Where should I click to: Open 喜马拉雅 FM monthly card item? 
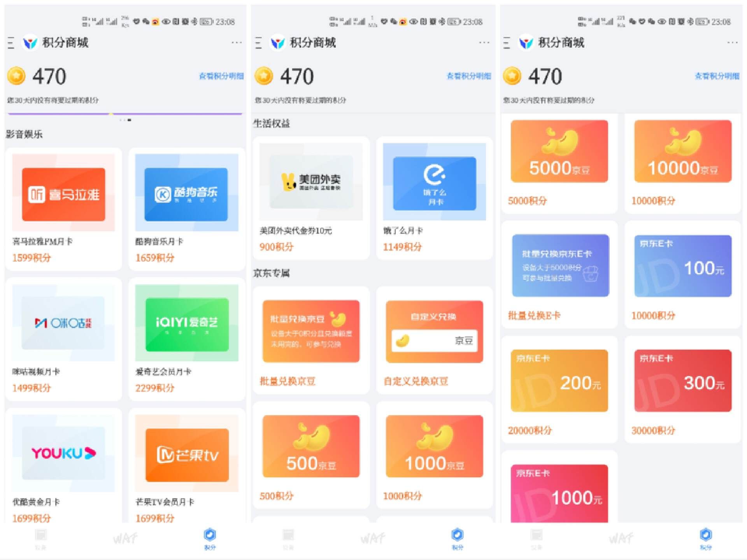[63, 209]
